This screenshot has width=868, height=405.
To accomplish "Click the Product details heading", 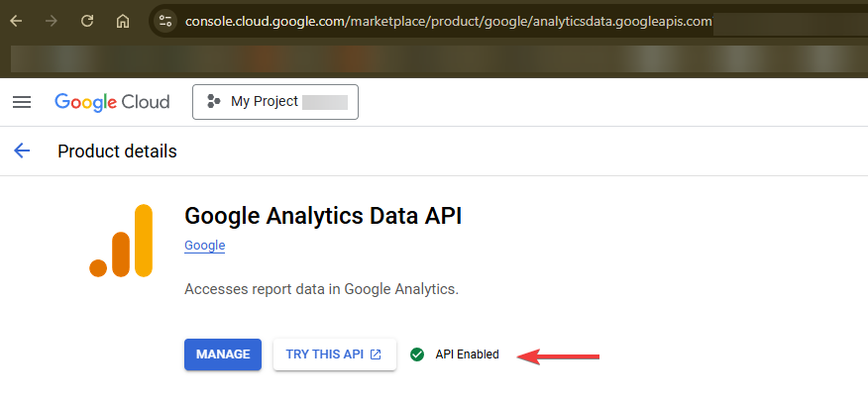I will click(x=117, y=152).
